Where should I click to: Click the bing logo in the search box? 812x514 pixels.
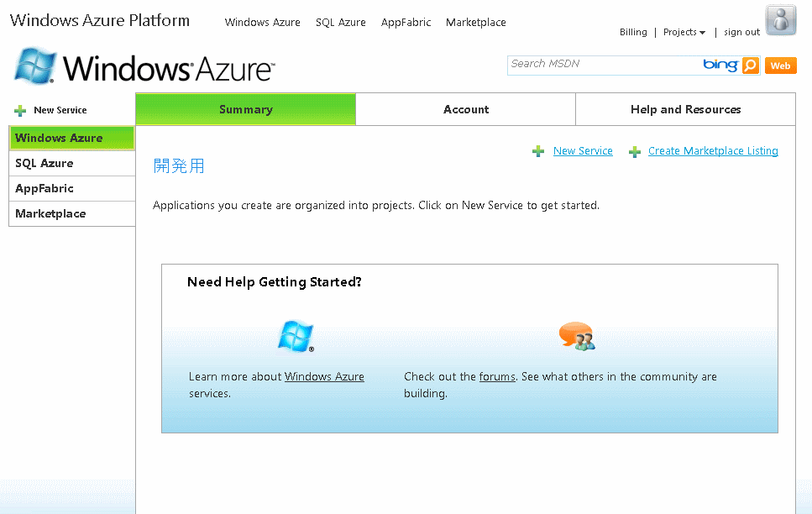pyautogui.click(x=720, y=65)
